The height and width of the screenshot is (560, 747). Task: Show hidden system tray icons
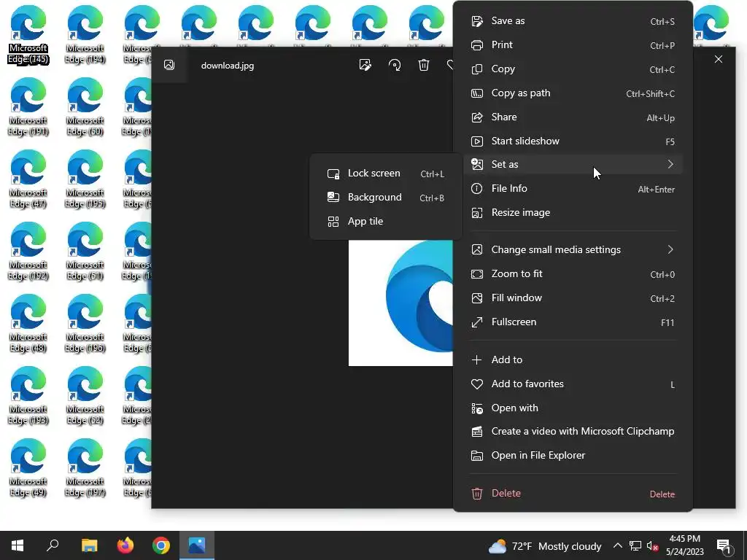[x=617, y=545]
